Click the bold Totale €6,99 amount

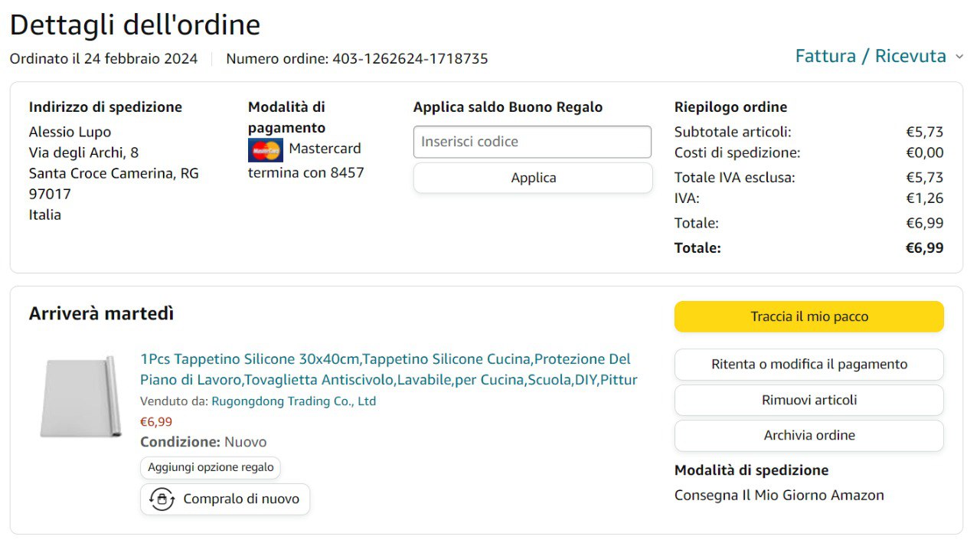pos(924,247)
